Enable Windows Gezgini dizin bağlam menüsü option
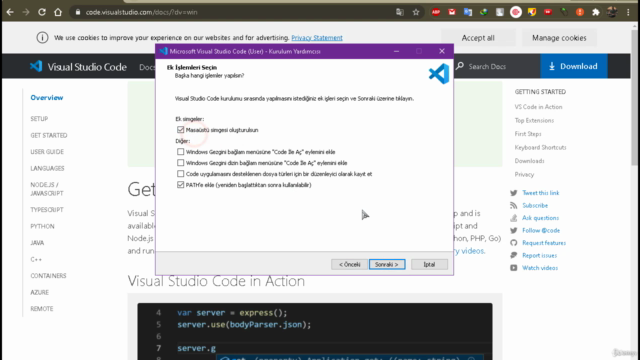The width and height of the screenshot is (640, 360). click(x=180, y=163)
